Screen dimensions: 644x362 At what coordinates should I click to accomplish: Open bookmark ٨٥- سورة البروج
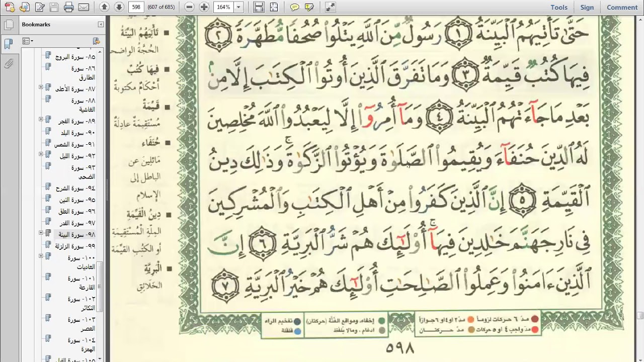[75, 57]
